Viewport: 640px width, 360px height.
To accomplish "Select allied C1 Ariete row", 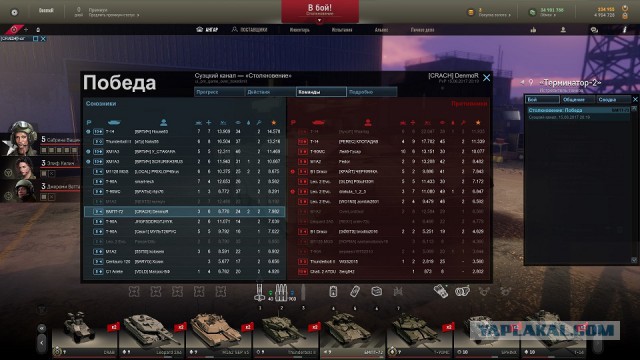I will [184, 271].
